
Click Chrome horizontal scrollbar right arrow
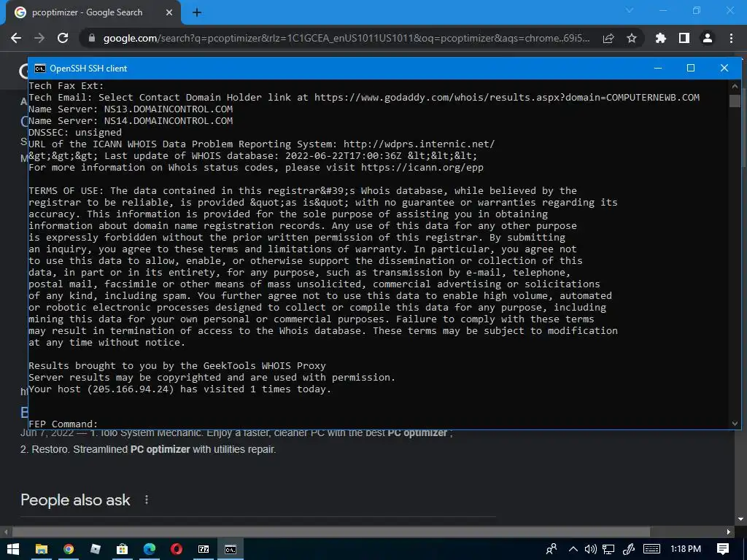coord(729,532)
